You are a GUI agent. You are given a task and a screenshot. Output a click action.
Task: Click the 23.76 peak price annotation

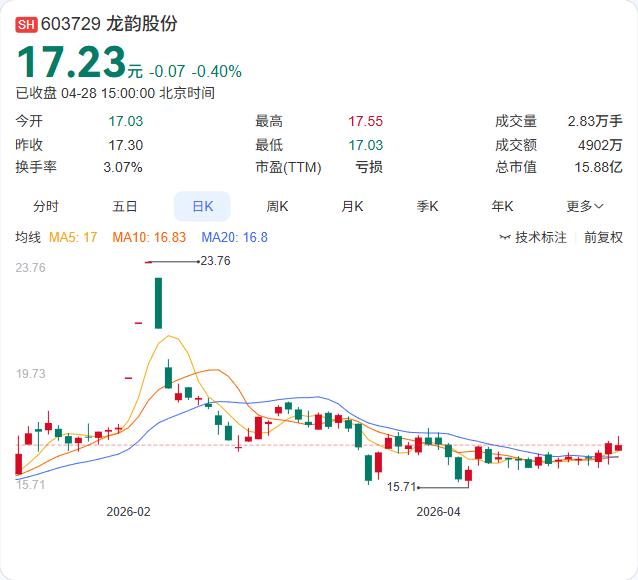(x=215, y=260)
